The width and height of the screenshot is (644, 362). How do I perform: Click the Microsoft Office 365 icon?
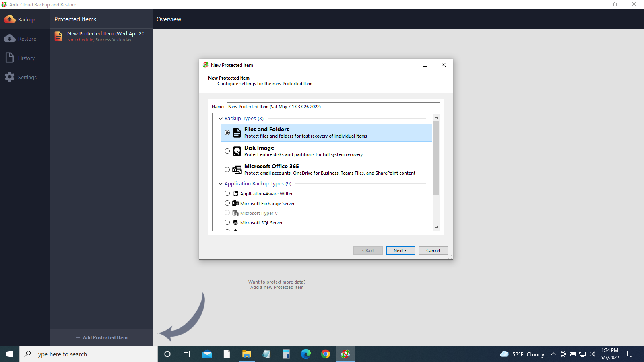click(x=237, y=169)
